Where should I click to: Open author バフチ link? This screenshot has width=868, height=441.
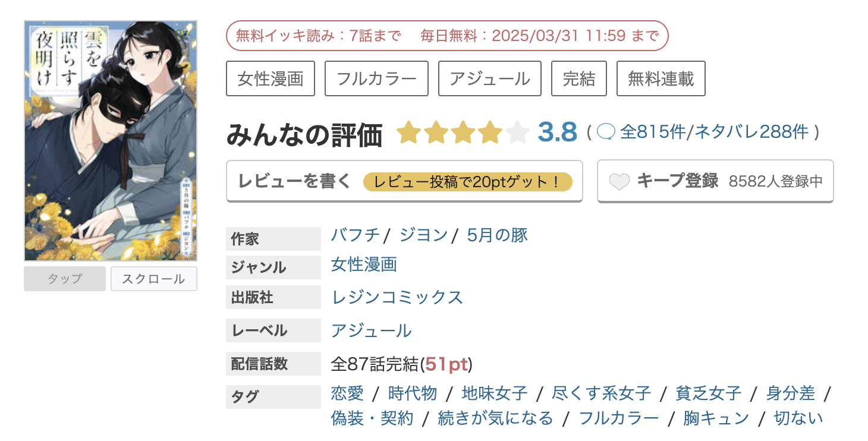355,235
